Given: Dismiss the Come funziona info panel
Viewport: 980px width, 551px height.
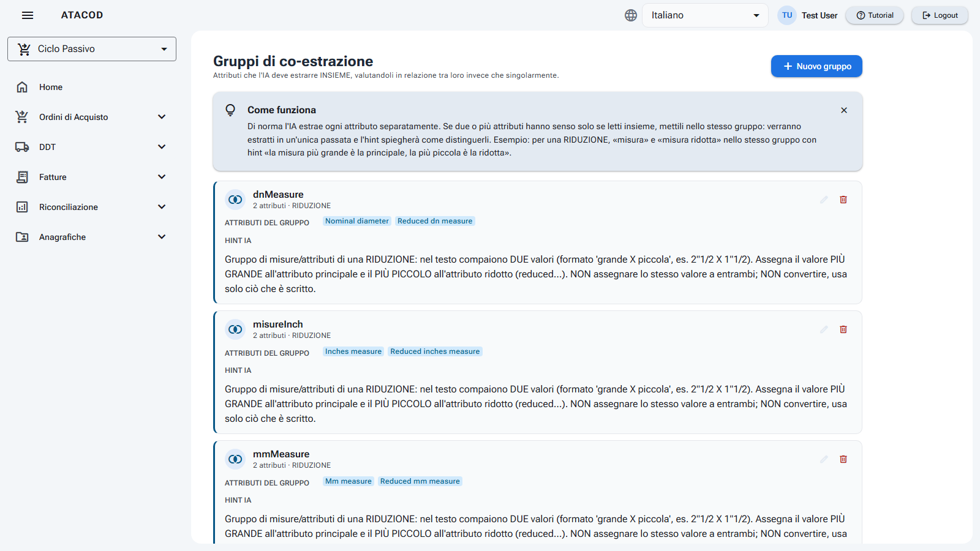Looking at the screenshot, I should [x=844, y=110].
